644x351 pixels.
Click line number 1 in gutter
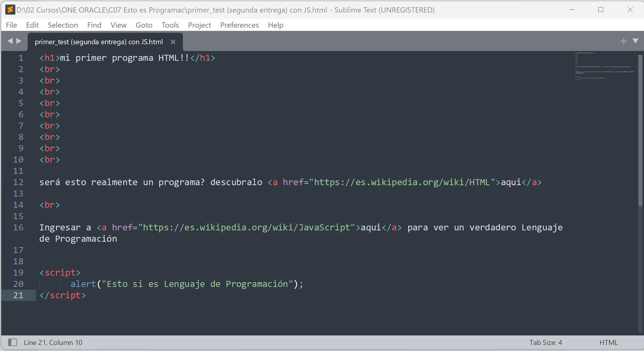click(x=21, y=58)
